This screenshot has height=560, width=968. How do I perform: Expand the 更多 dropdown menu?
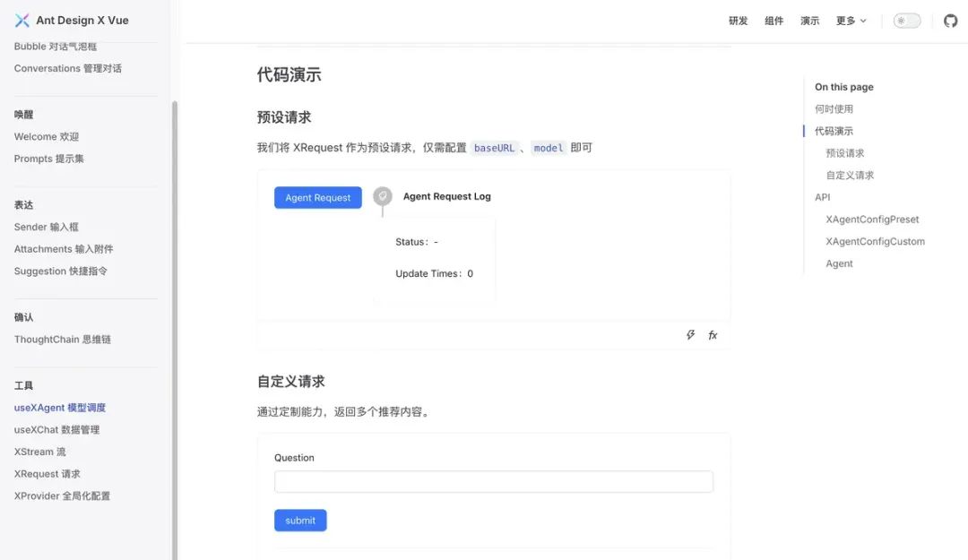tap(851, 21)
